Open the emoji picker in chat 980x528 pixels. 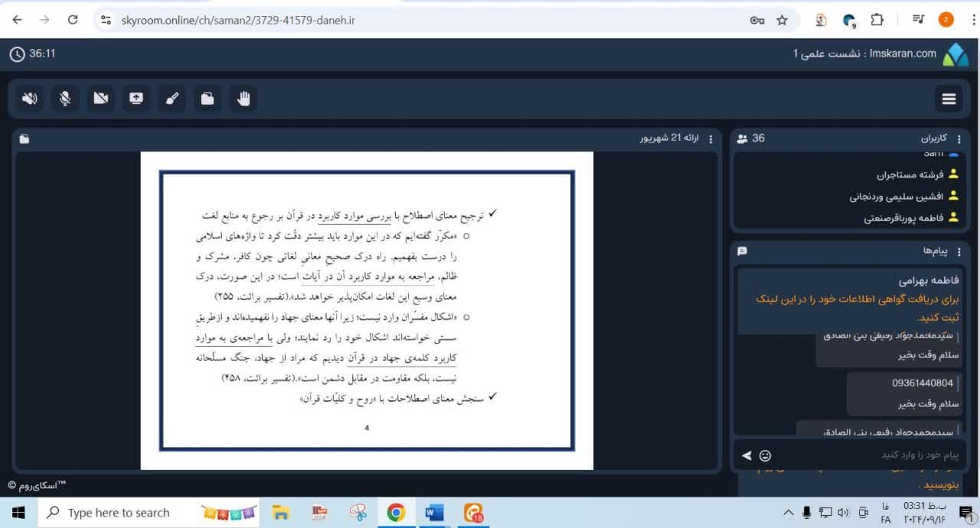pos(765,455)
